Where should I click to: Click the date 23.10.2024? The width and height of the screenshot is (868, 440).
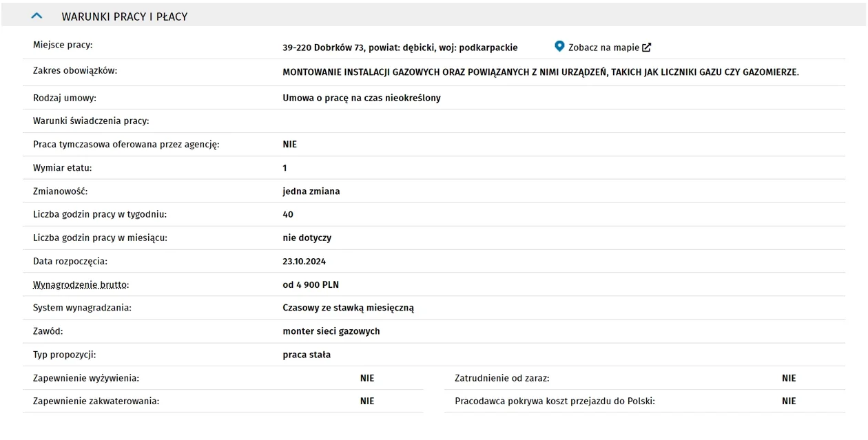pos(304,262)
